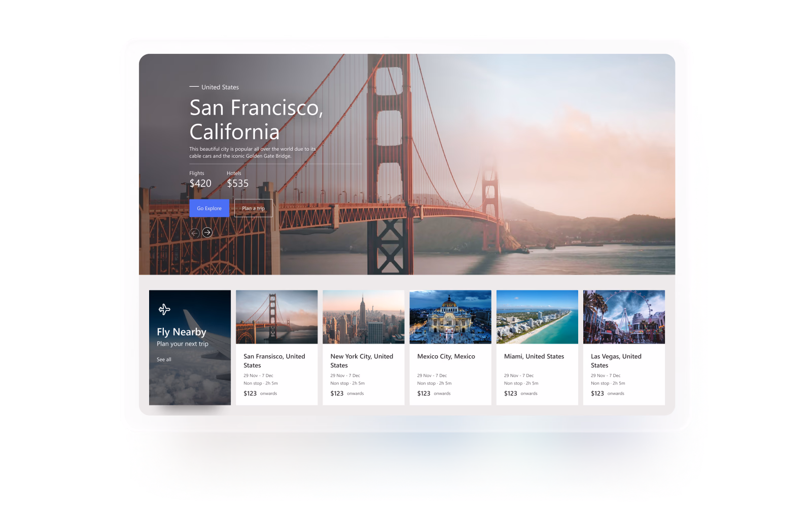Click the $535 Hotels price
The height and width of the screenshot is (508, 812).
[237, 183]
